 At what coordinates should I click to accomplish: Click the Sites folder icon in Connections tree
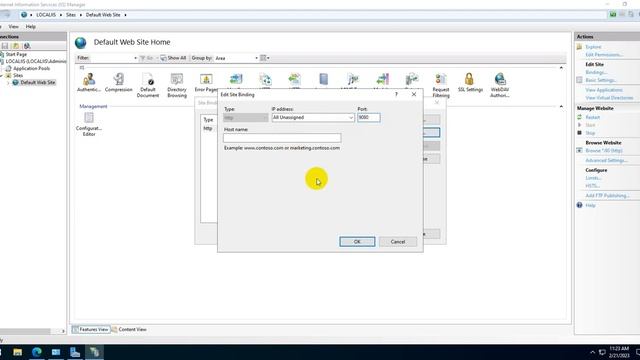pos(8,76)
